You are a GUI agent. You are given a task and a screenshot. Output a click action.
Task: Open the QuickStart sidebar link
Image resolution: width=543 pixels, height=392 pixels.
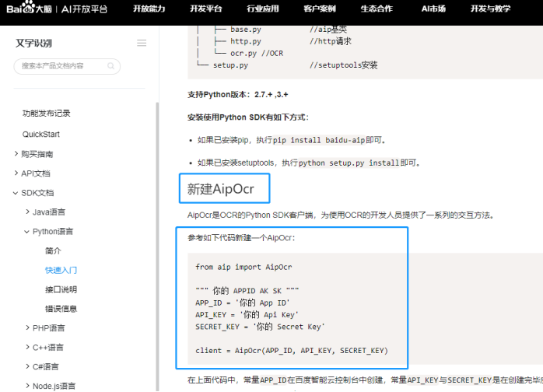click(x=41, y=134)
